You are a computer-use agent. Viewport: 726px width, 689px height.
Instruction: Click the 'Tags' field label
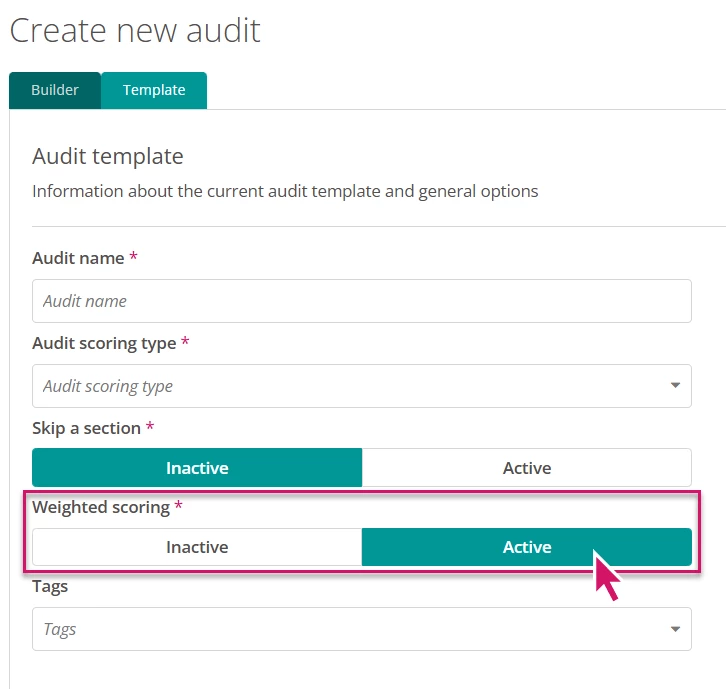50,587
